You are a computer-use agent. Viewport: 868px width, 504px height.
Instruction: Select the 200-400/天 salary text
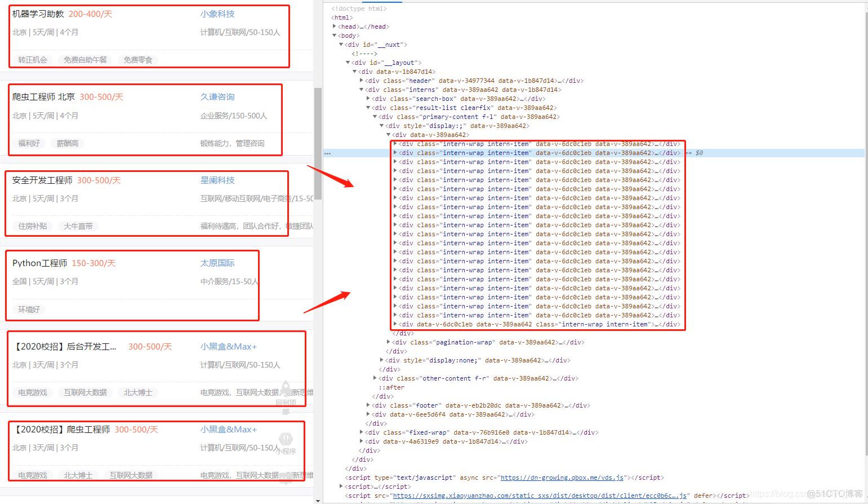[x=90, y=14]
